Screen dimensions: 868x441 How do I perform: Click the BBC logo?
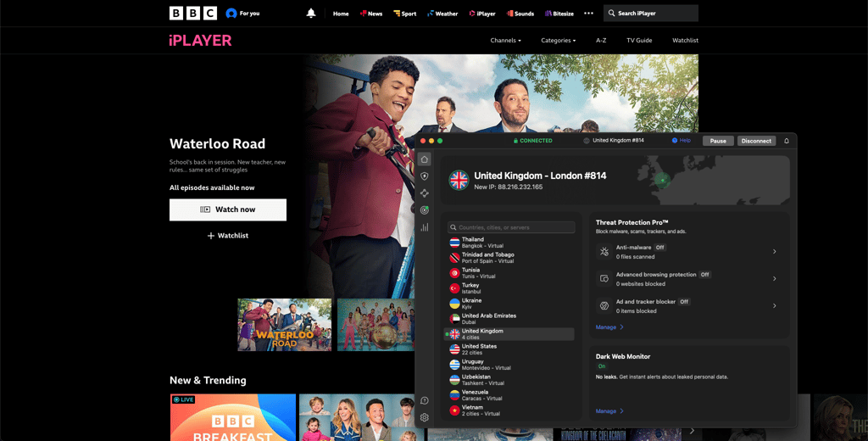tap(193, 14)
